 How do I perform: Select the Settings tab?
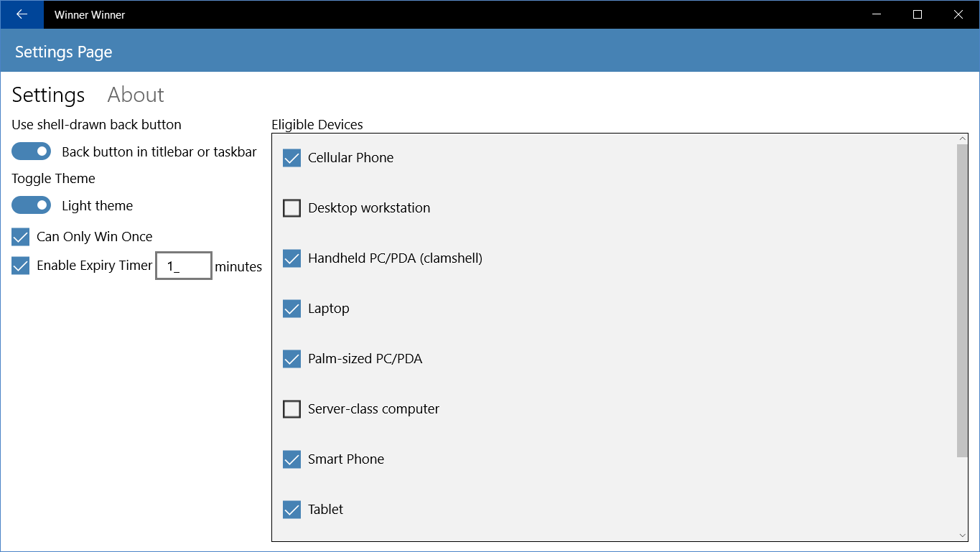coord(48,95)
